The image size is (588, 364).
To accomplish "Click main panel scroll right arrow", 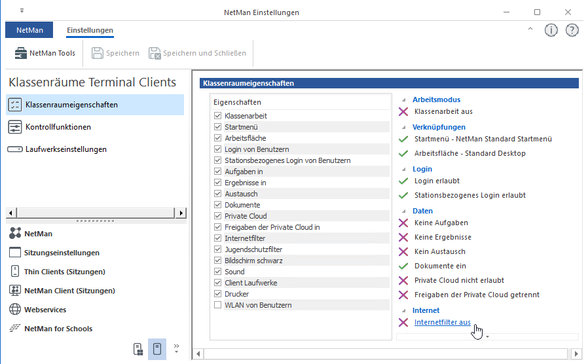I will (x=576, y=354).
